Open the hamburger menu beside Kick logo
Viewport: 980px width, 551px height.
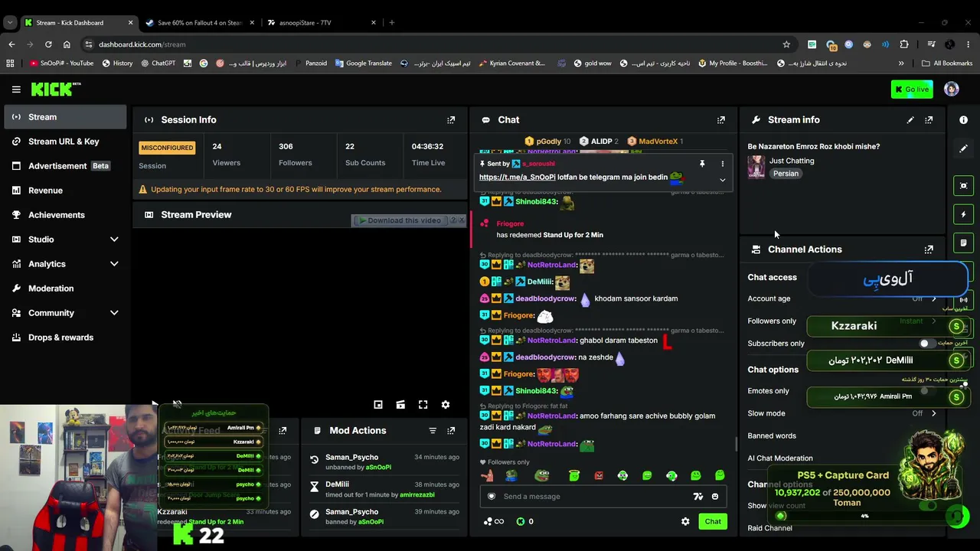click(16, 90)
